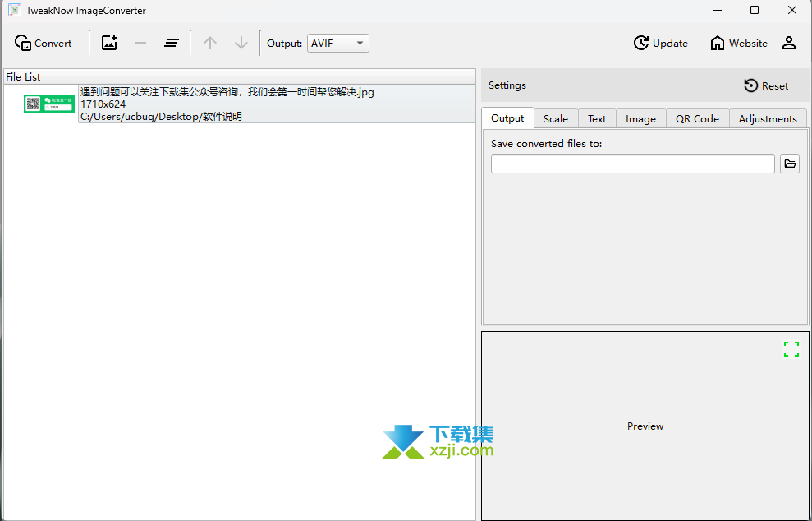Click the add image icon
Viewport: 812px width, 521px height.
pos(109,43)
